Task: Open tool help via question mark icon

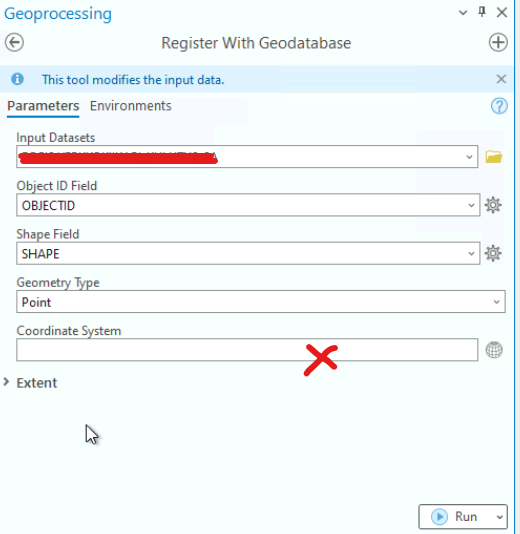Action: click(499, 106)
